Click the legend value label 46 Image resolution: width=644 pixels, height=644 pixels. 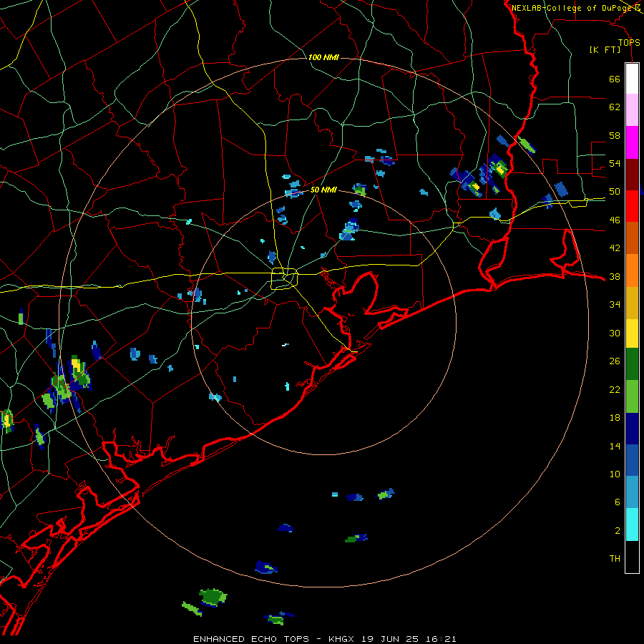pyautogui.click(x=615, y=220)
